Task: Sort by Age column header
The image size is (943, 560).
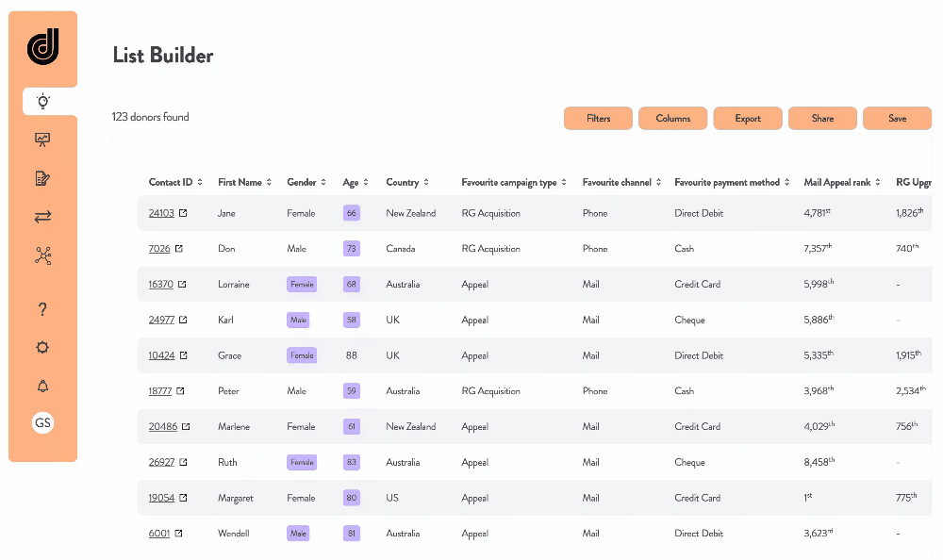Action: tap(356, 182)
